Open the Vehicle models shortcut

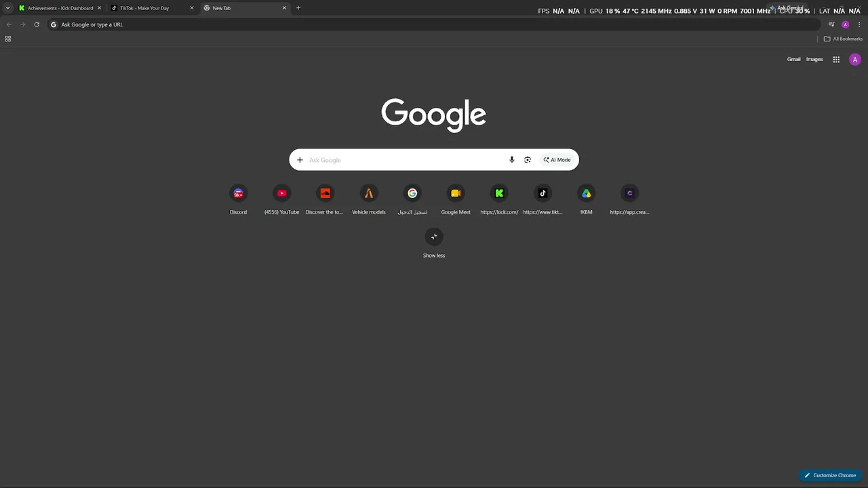(368, 201)
